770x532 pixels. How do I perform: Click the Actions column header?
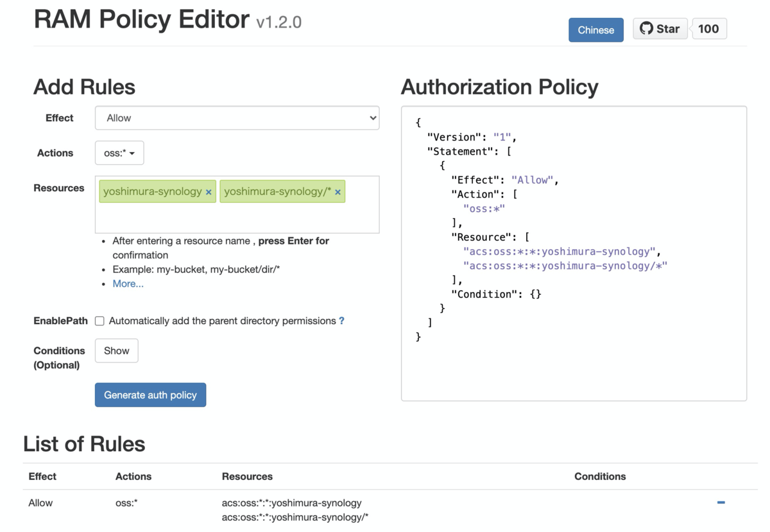133,476
